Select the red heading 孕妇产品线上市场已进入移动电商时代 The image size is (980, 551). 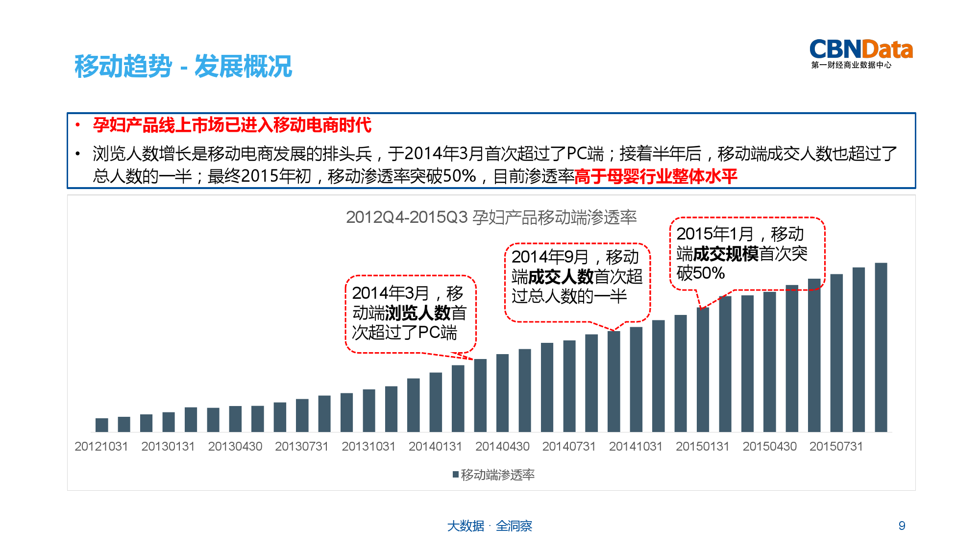232,125
